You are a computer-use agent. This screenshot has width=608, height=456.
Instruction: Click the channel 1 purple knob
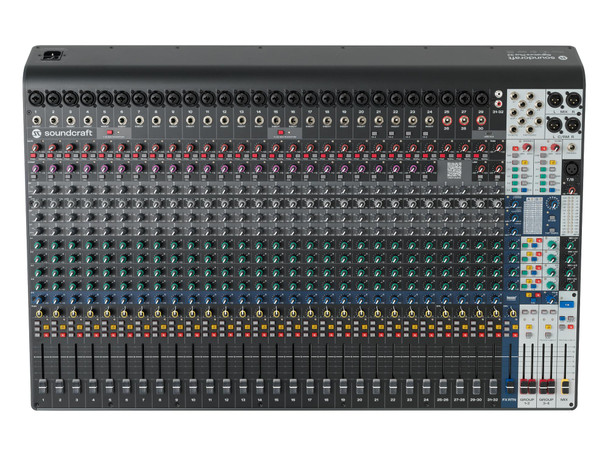tap(36, 169)
